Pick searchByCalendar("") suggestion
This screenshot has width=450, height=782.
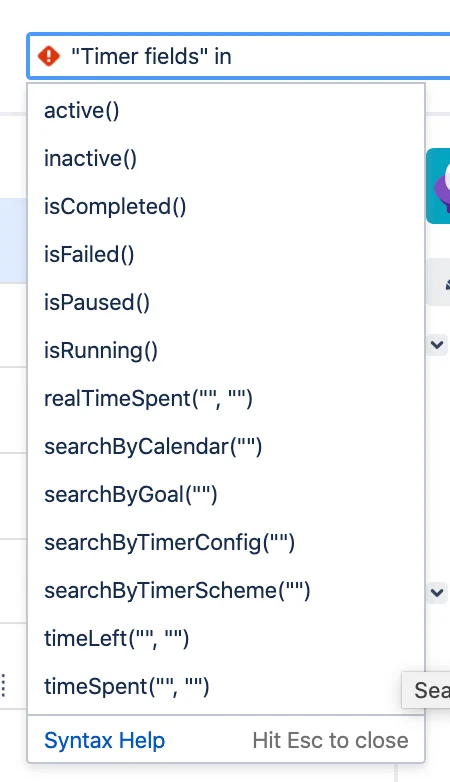pyautogui.click(x=226, y=446)
